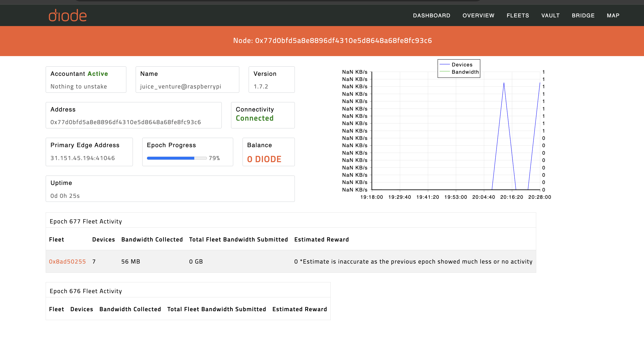Click the Epoch Progress bar
The image size is (644, 360).
pyautogui.click(x=176, y=158)
